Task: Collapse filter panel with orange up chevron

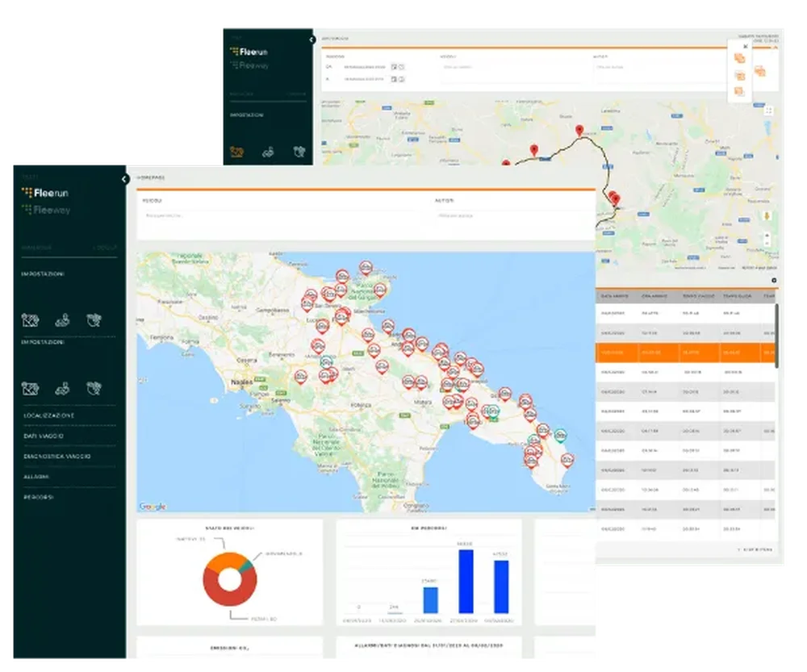Action: 775,47
